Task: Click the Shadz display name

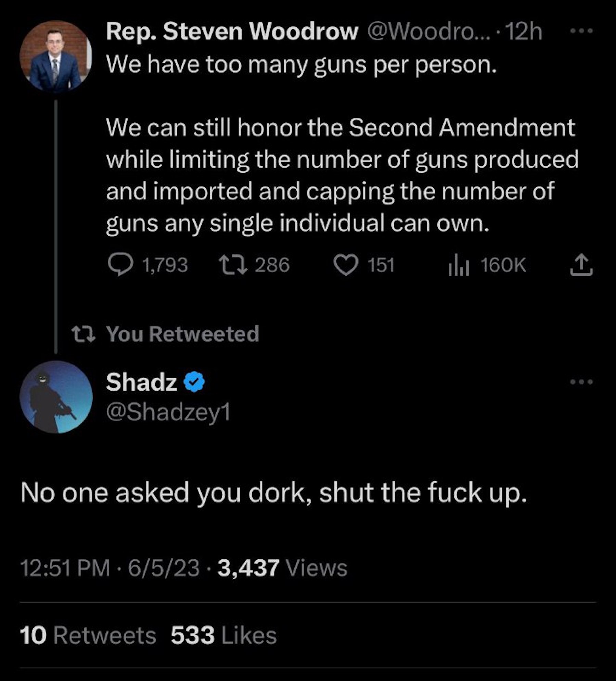Action: pyautogui.click(x=141, y=382)
